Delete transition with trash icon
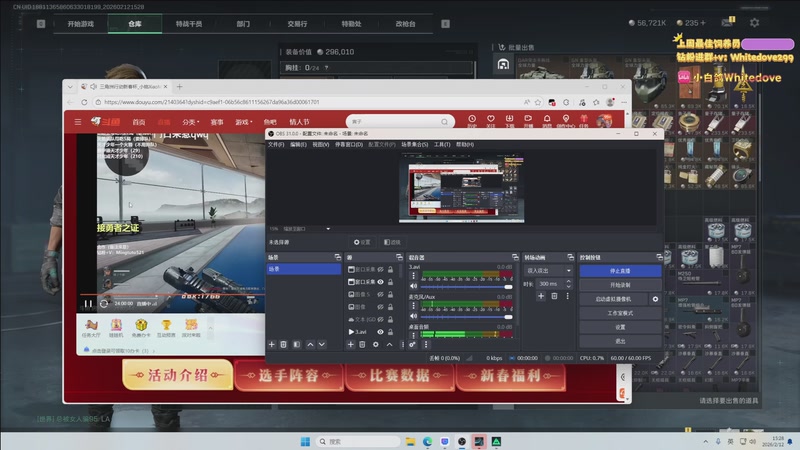The width and height of the screenshot is (800, 450). click(x=554, y=296)
